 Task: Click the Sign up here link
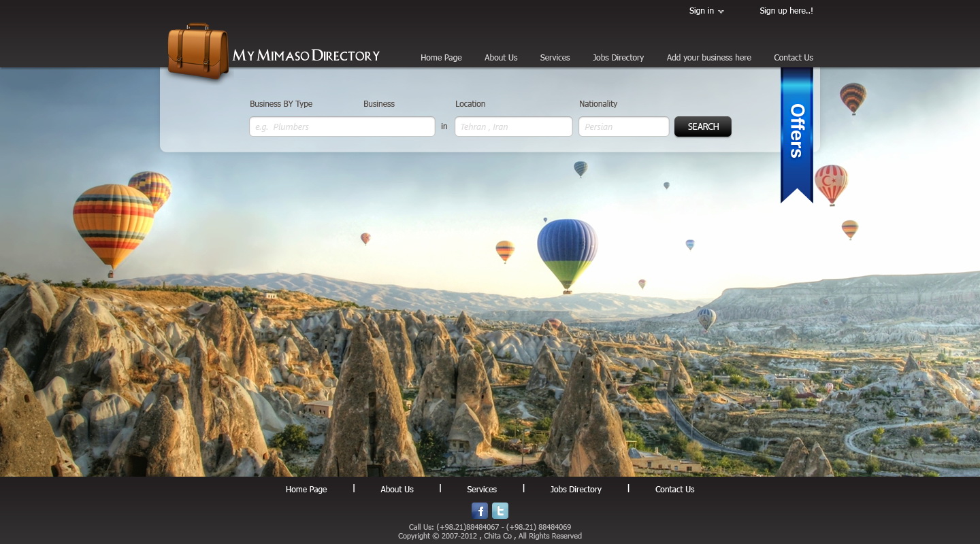pyautogui.click(x=786, y=11)
